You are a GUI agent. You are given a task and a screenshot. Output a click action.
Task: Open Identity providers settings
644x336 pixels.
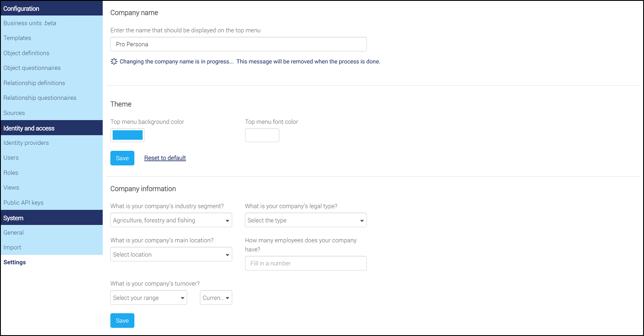(x=26, y=143)
